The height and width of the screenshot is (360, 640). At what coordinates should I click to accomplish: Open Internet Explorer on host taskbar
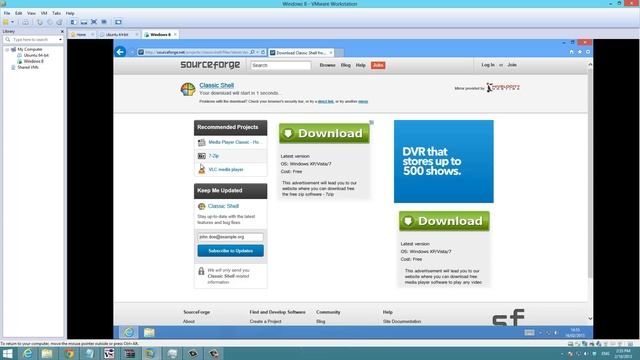click(27, 353)
